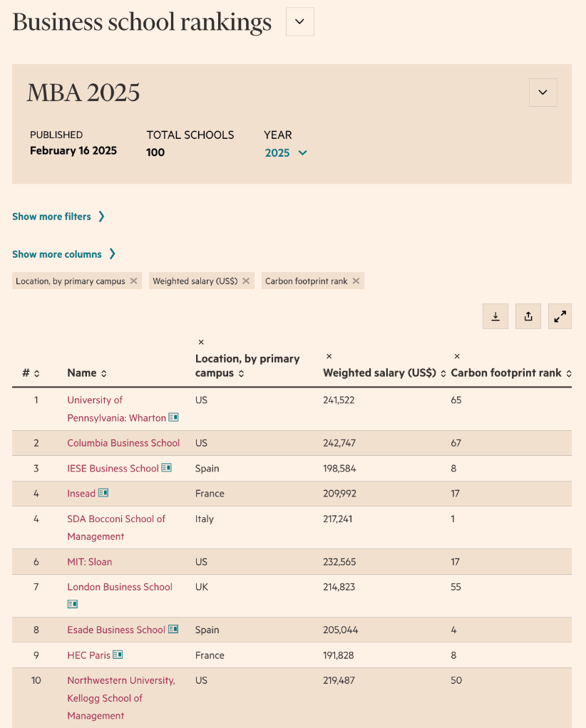
Task: Open profile icon beside IESE Business School
Action: click(x=167, y=468)
